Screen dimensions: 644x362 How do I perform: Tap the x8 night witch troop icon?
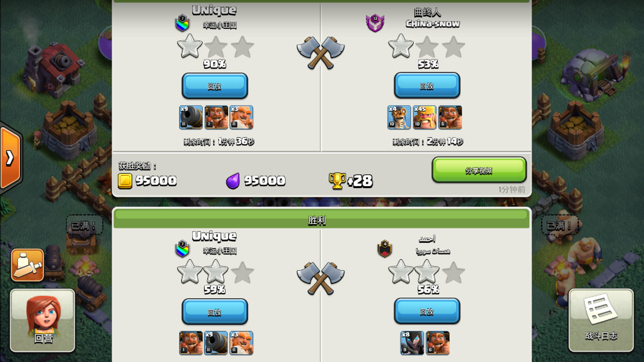pos(412,343)
